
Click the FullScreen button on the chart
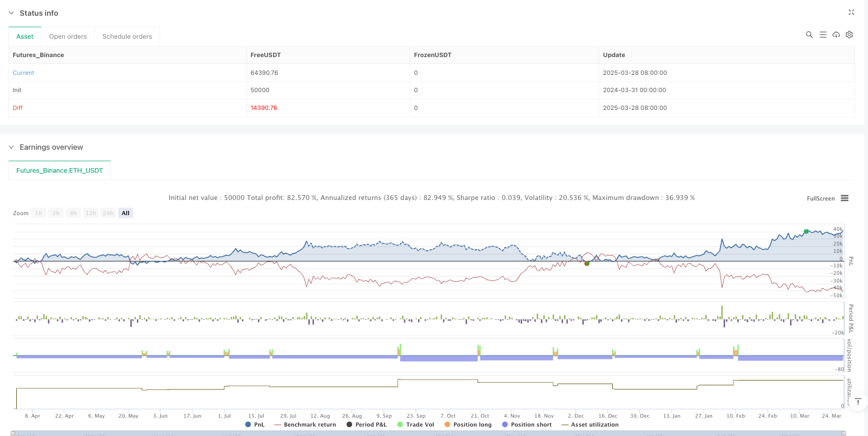pyautogui.click(x=820, y=198)
